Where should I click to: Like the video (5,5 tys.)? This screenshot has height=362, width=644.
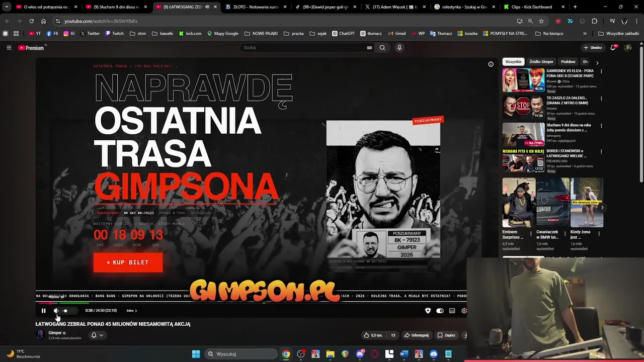tap(373, 335)
